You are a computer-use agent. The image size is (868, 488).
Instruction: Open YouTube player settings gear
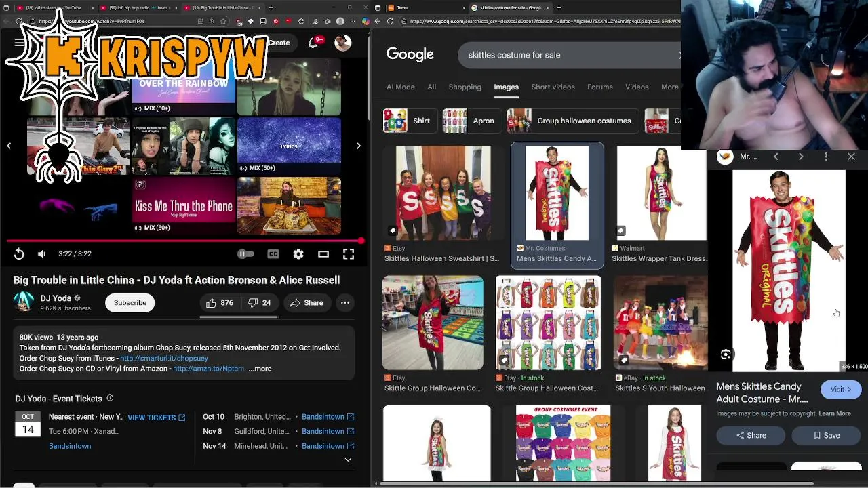pos(298,254)
